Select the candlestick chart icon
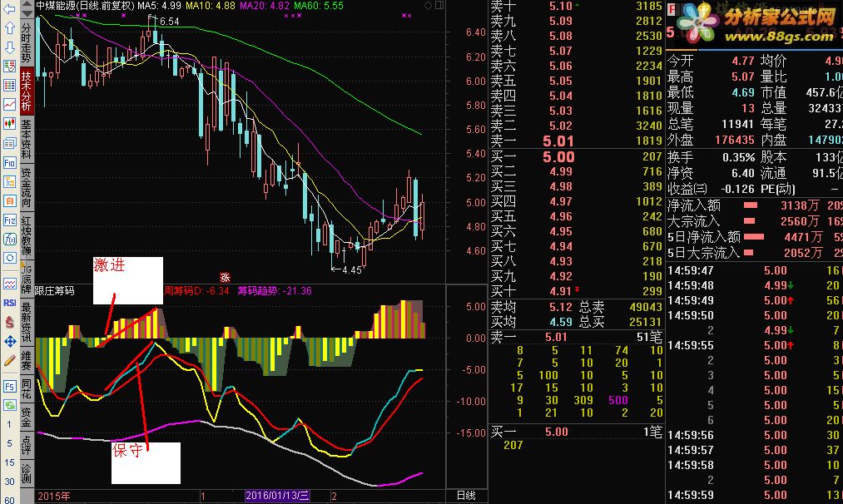Viewport: 843px width, 504px height. [9, 124]
